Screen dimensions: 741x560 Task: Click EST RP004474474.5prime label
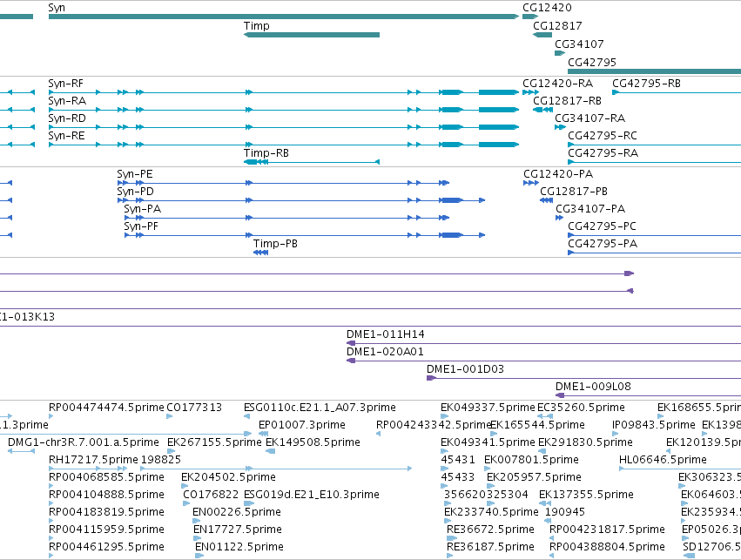(106, 408)
